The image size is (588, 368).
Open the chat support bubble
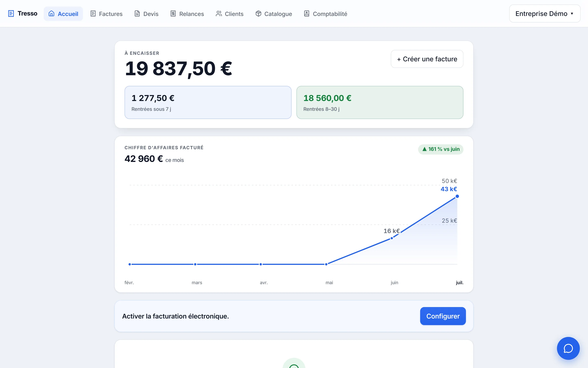pyautogui.click(x=568, y=348)
